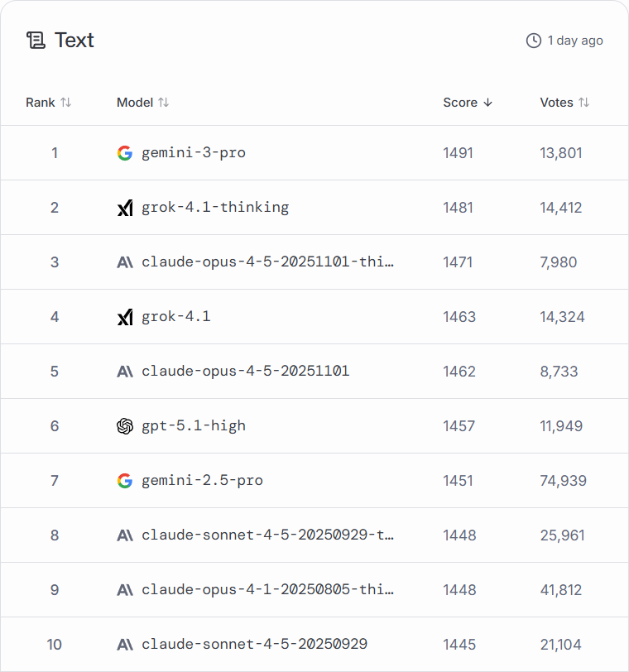Toggle sort arrows next to Rank
This screenshot has height=672, width=629.
(x=66, y=103)
